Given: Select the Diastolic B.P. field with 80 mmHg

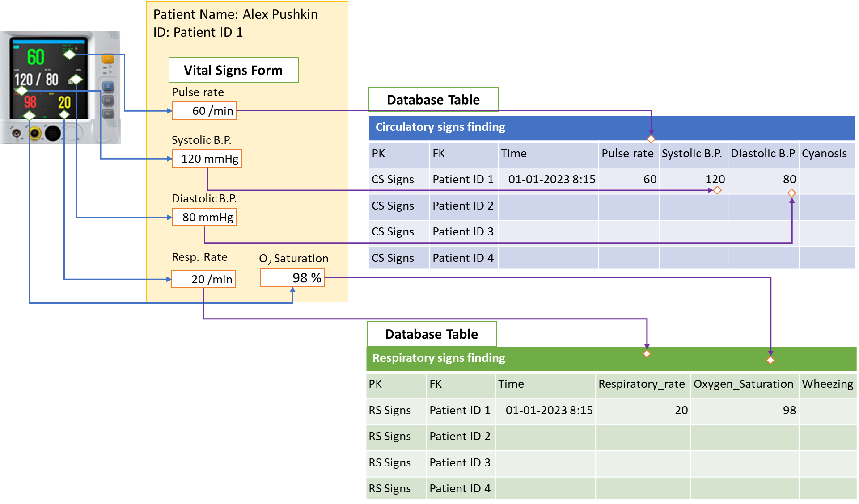Looking at the screenshot, I should [x=204, y=217].
